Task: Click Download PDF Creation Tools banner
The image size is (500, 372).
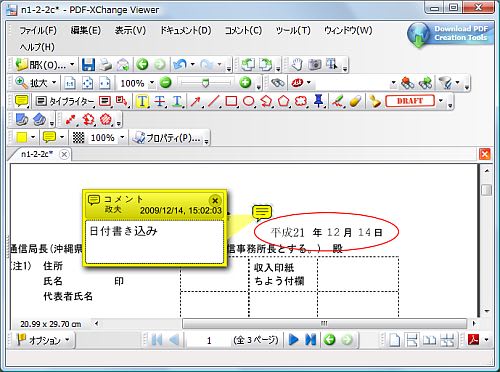Action: (449, 34)
